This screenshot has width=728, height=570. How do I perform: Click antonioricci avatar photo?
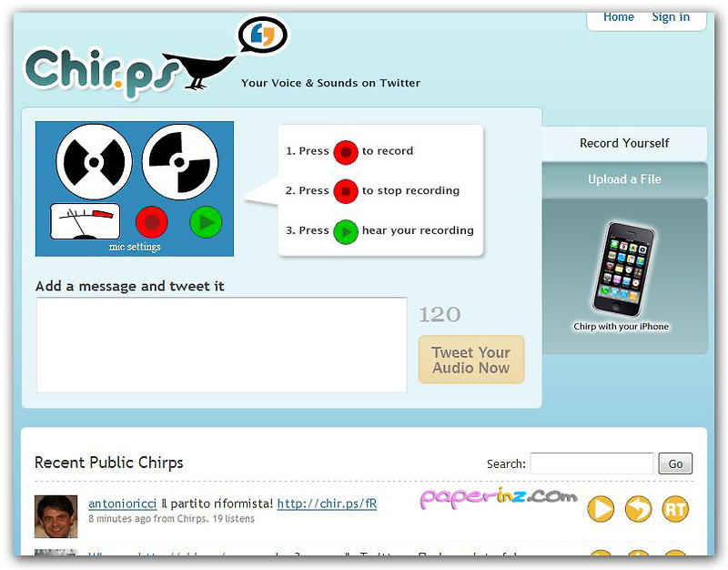[x=56, y=516]
